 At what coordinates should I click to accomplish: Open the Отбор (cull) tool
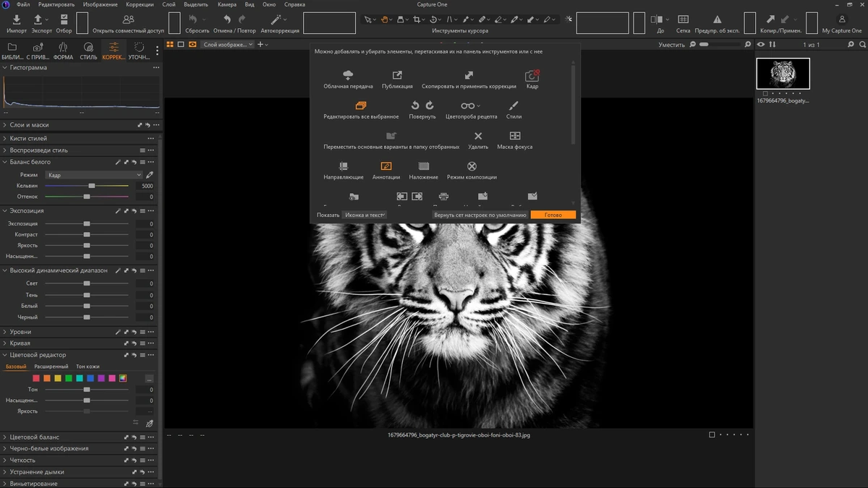coord(64,20)
